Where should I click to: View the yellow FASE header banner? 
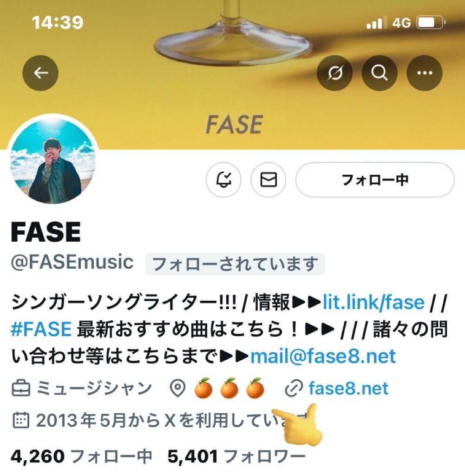(x=232, y=75)
